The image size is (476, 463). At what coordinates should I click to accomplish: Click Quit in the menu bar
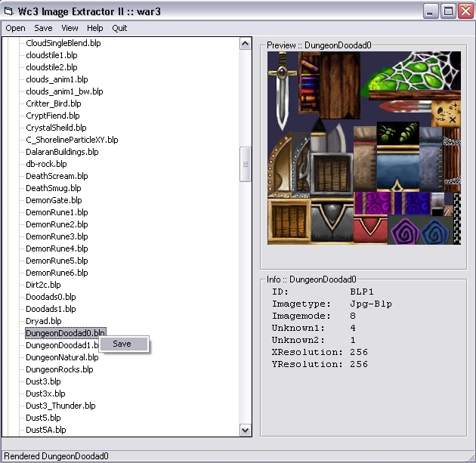119,28
